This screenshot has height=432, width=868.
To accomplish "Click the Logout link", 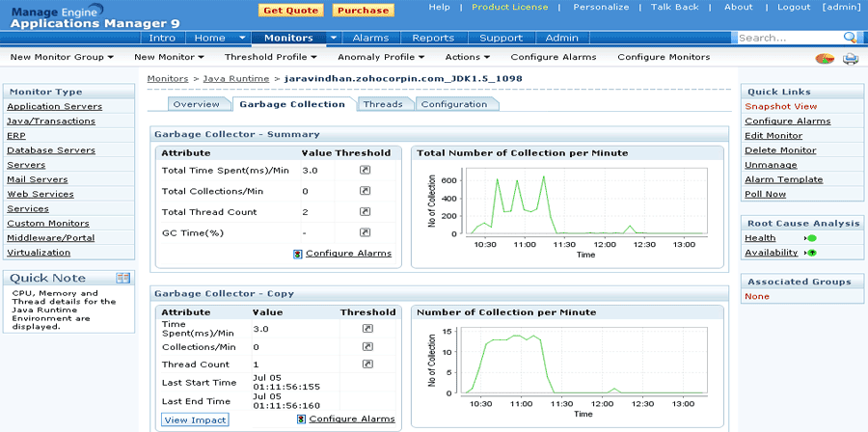I will click(x=794, y=7).
